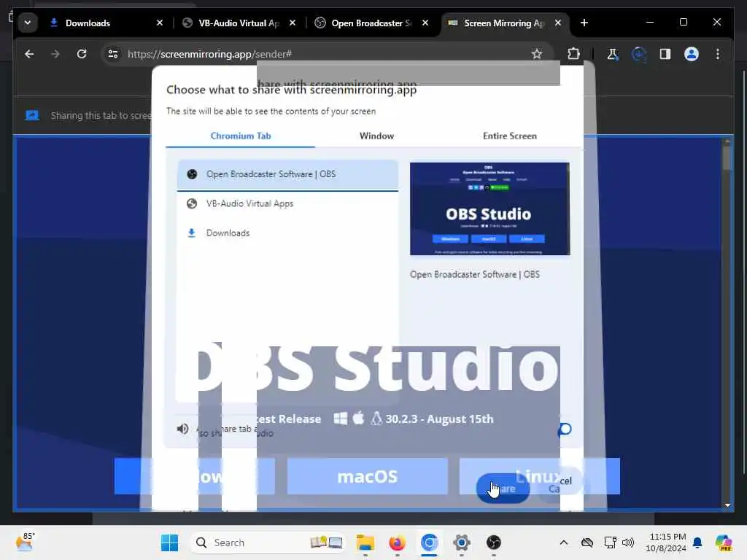The width and height of the screenshot is (747, 560).
Task: Click the OBS Studio preview thumbnail
Action: pyautogui.click(x=489, y=209)
